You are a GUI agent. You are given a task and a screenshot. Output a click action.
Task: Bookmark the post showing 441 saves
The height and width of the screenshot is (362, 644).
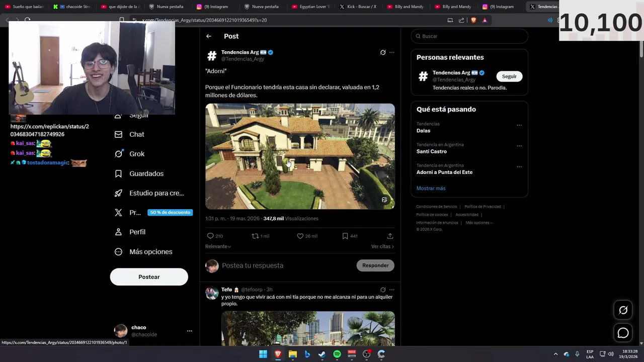[350, 236]
